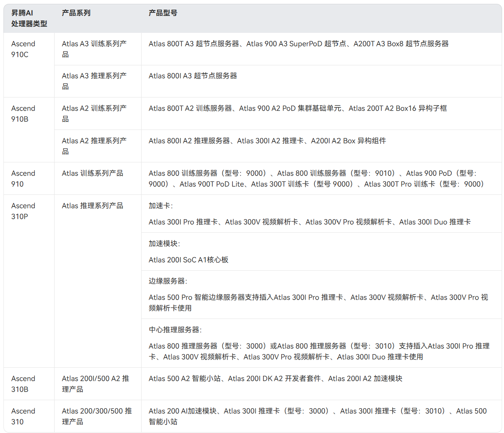This screenshot has height=433, width=504.
Task: Select the Ascend 910B cell
Action: point(23,113)
